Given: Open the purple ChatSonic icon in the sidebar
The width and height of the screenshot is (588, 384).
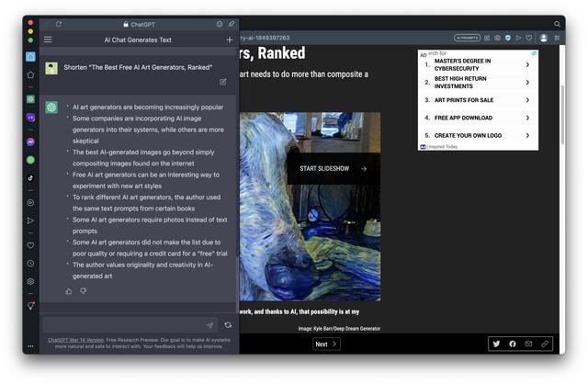Looking at the screenshot, I should point(30,118).
